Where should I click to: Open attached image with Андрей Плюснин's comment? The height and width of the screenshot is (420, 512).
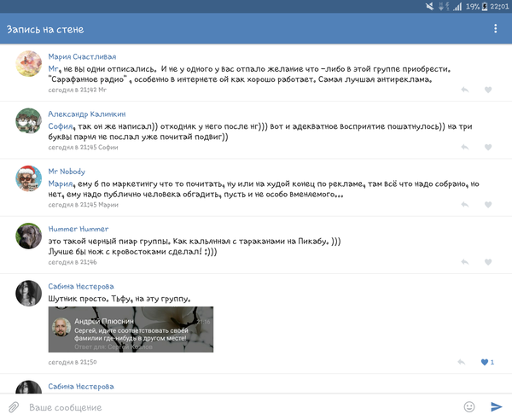click(131, 329)
